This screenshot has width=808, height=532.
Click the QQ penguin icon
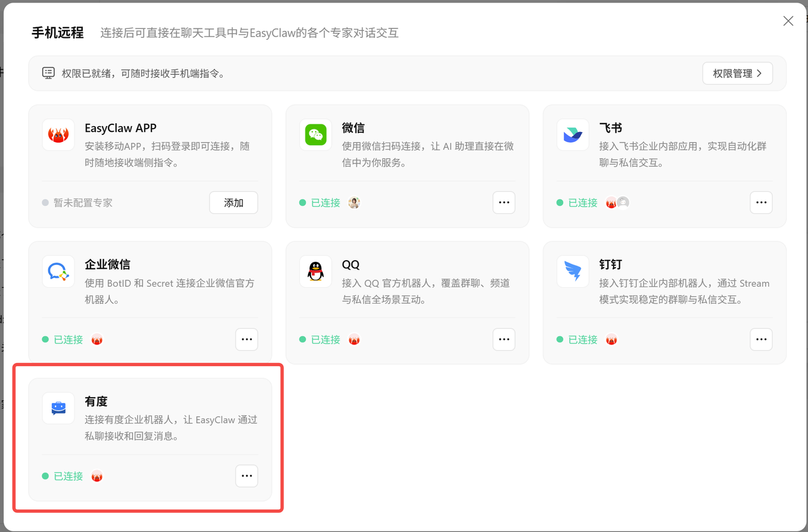(316, 271)
